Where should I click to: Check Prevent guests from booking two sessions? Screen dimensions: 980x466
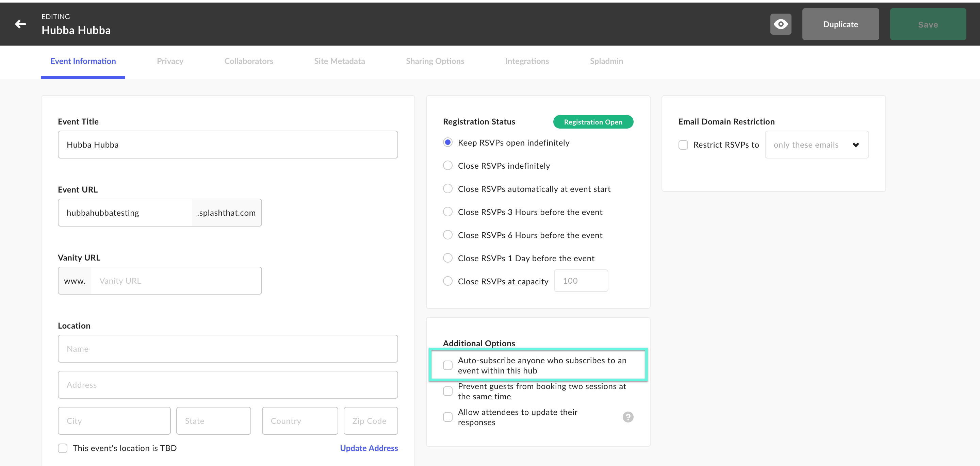click(x=448, y=391)
